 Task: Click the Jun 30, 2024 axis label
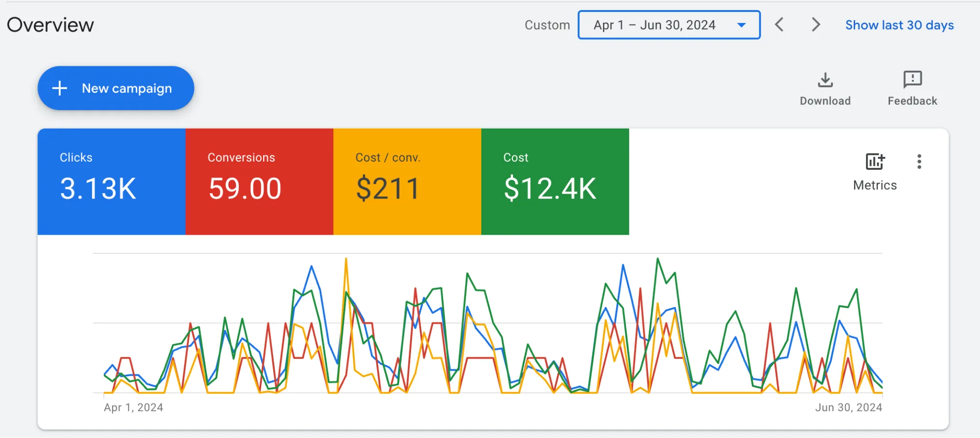[x=849, y=407]
